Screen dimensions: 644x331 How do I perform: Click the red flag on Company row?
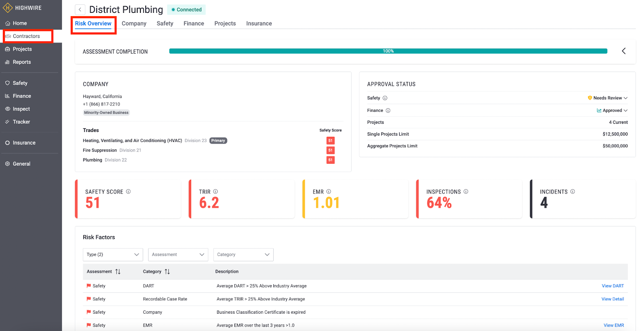(x=89, y=312)
